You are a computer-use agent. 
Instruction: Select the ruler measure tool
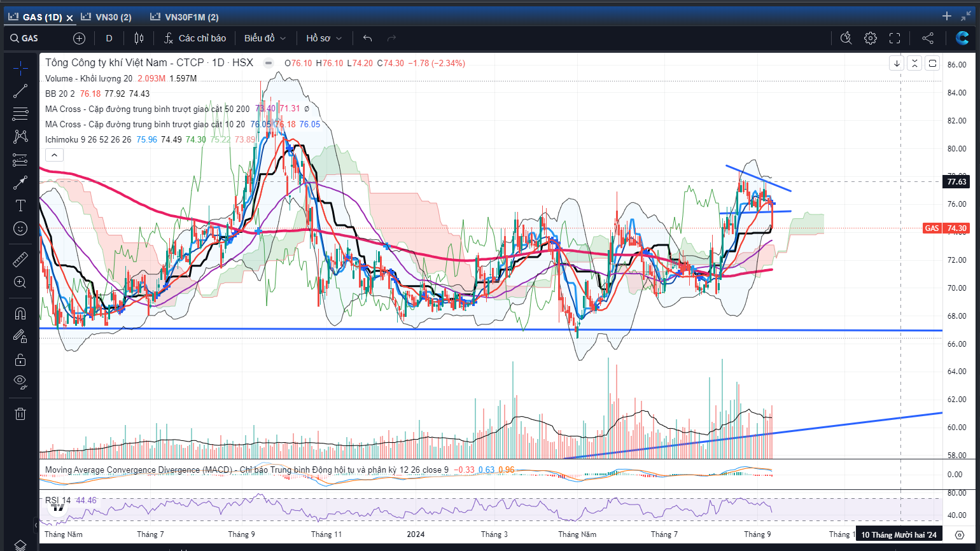20,260
